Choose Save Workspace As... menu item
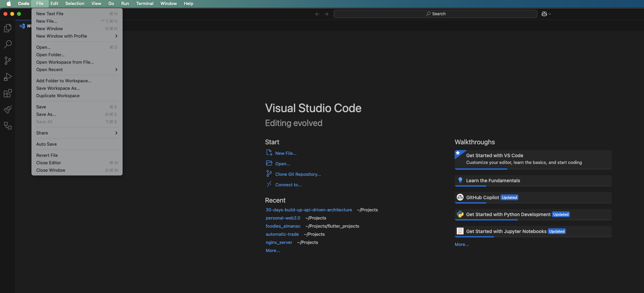This screenshot has width=644, height=293. coord(77,88)
